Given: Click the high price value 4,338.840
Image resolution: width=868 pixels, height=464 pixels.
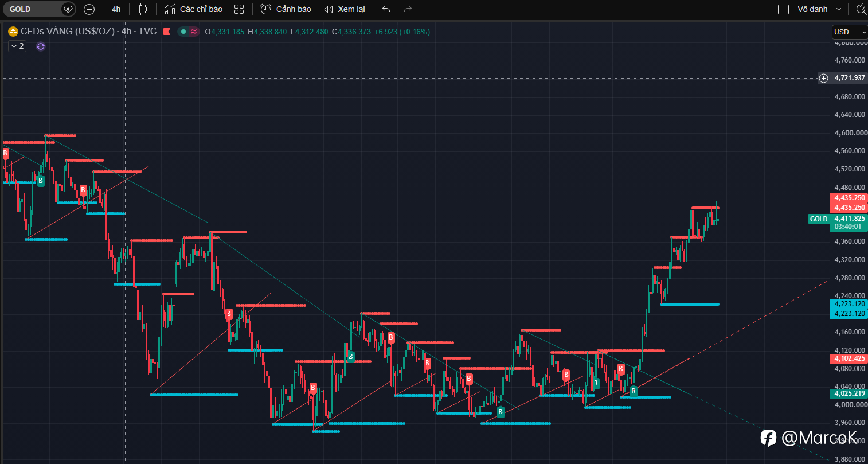Looking at the screenshot, I should pyautogui.click(x=270, y=32).
